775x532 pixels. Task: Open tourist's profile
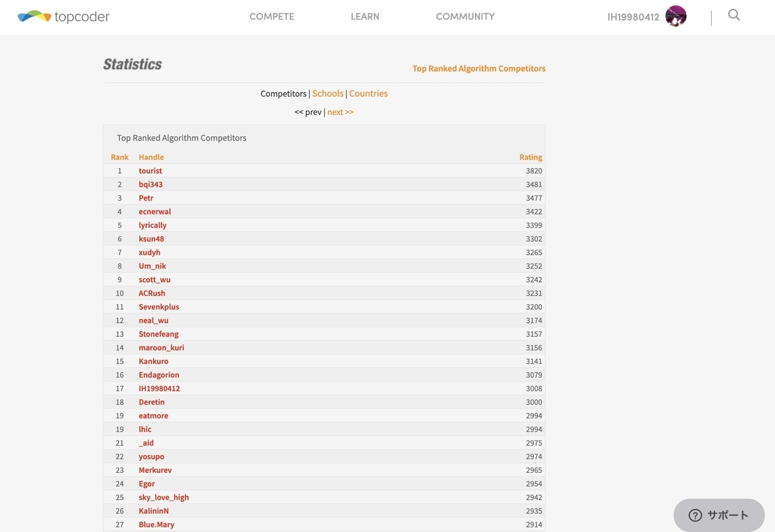click(150, 171)
